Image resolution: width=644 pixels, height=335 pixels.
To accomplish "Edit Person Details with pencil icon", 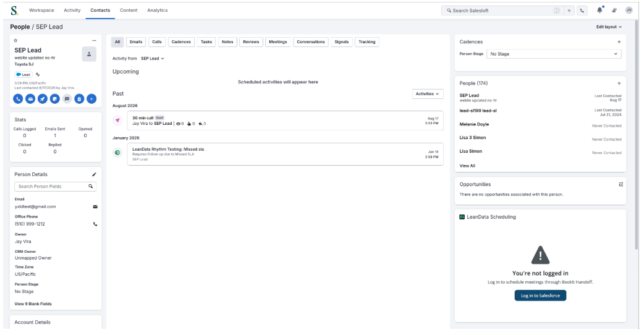I will [x=94, y=174].
